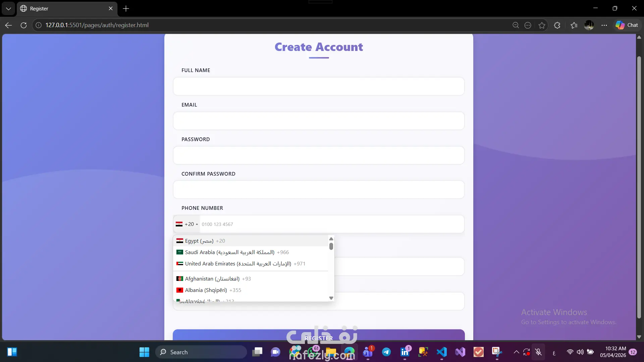Focus the Email field
Viewport: 644px width, 362px height.
(x=319, y=121)
